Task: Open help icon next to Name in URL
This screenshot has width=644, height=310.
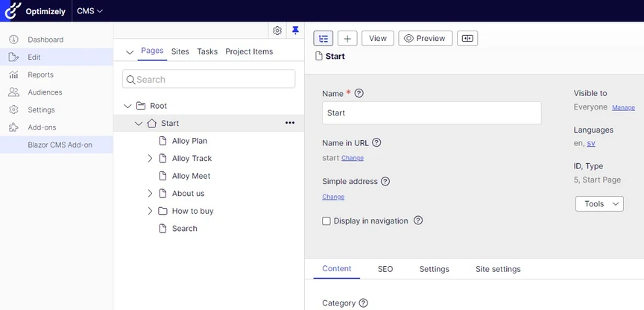Action: point(376,143)
